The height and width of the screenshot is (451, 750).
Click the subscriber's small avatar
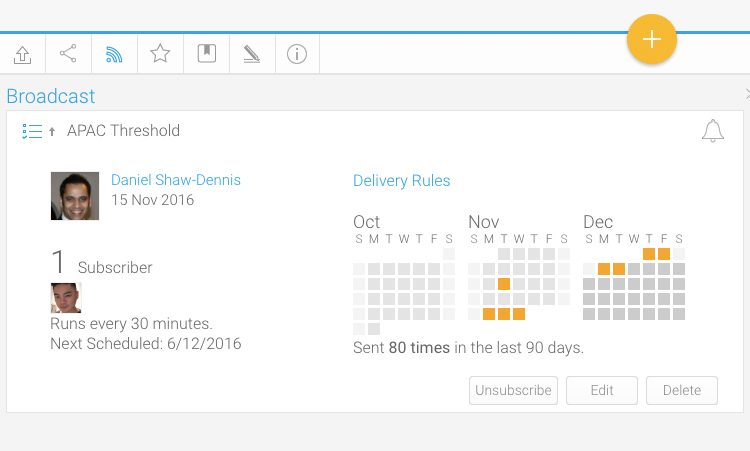pos(65,298)
